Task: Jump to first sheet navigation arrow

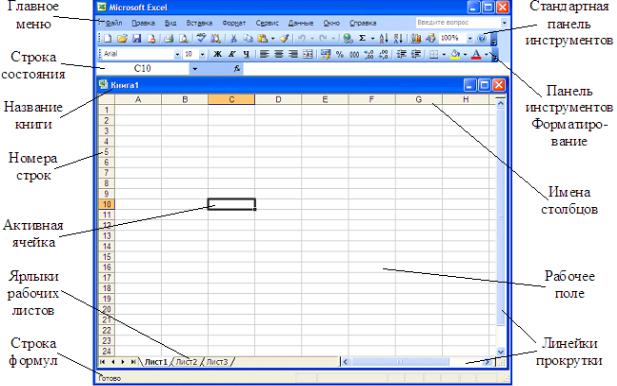Action: [x=103, y=362]
